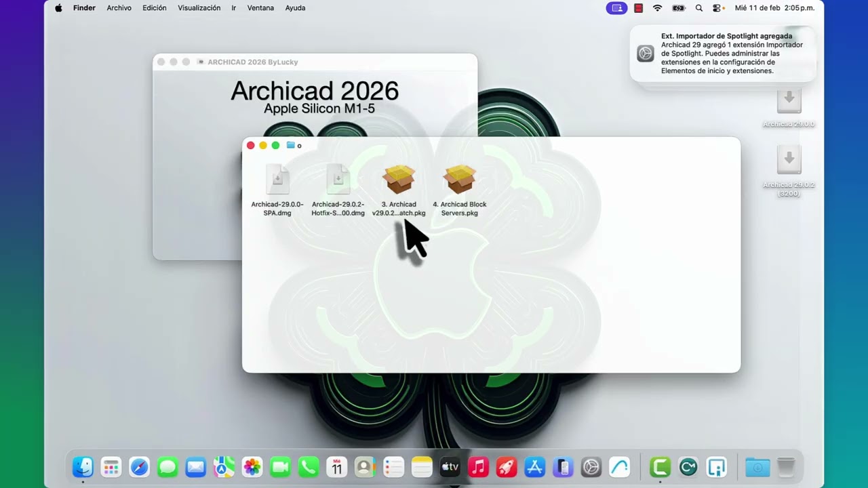Open the Ayuda menu
Viewport: 868px width, 488px height.
(x=295, y=8)
